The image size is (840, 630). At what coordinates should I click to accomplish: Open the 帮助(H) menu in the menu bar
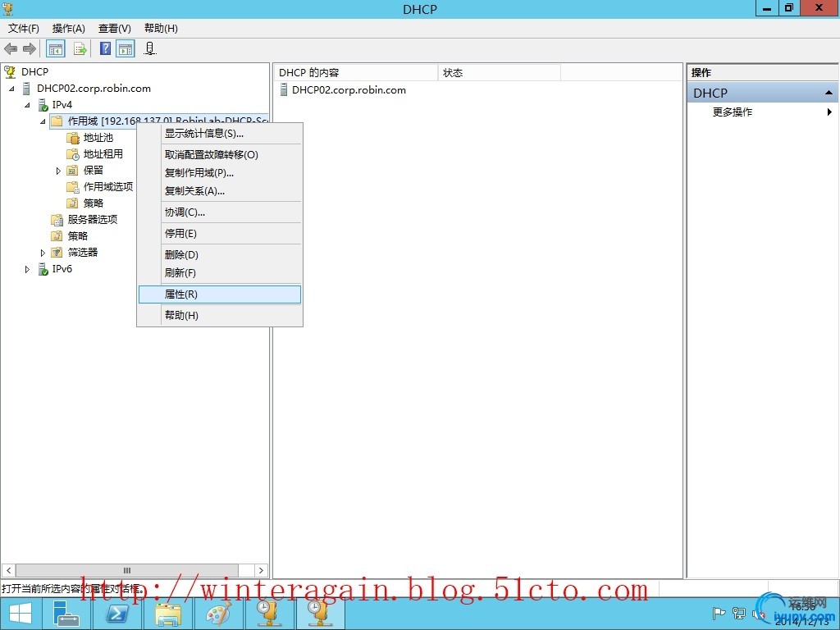click(x=161, y=29)
